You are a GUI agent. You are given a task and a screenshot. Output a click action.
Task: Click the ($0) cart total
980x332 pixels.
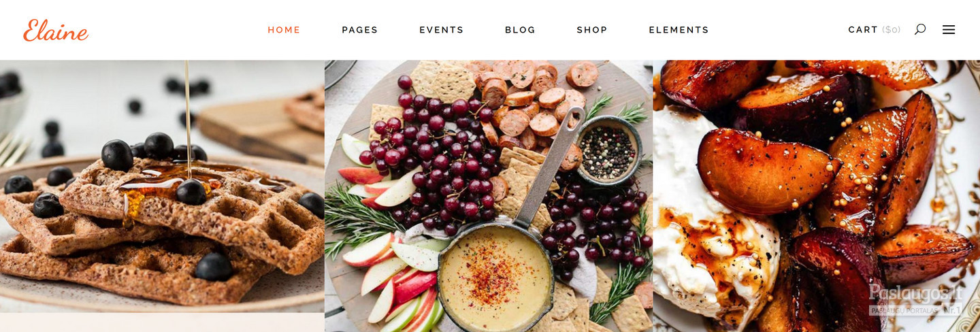click(892, 30)
